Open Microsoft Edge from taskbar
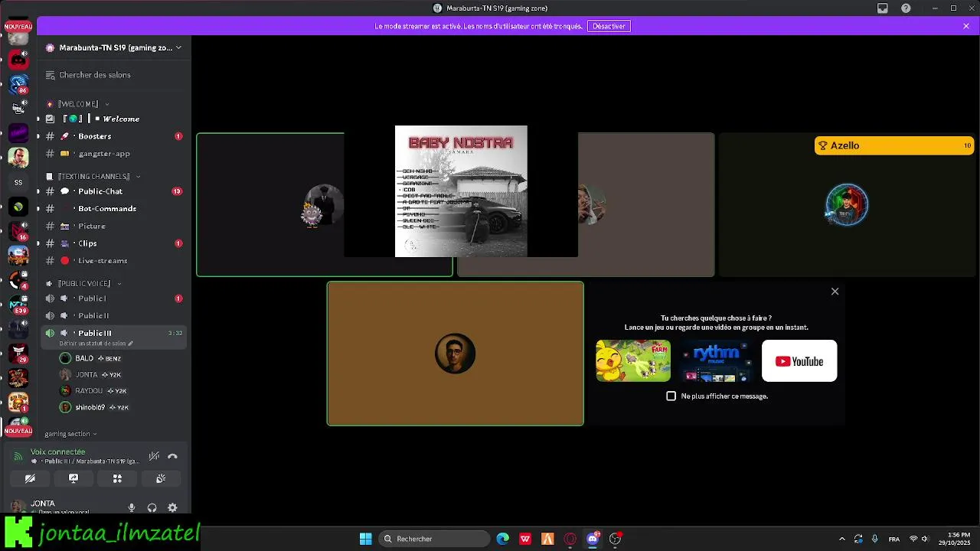 tap(503, 539)
